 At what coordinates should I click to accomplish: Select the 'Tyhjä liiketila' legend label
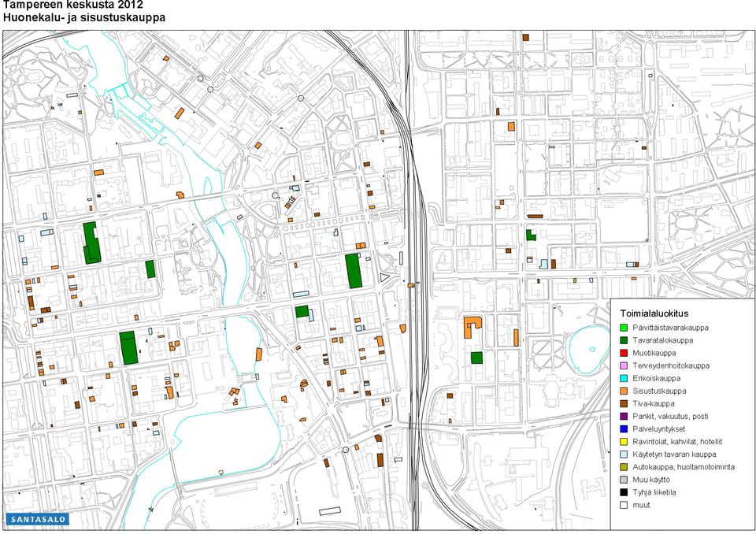(654, 492)
